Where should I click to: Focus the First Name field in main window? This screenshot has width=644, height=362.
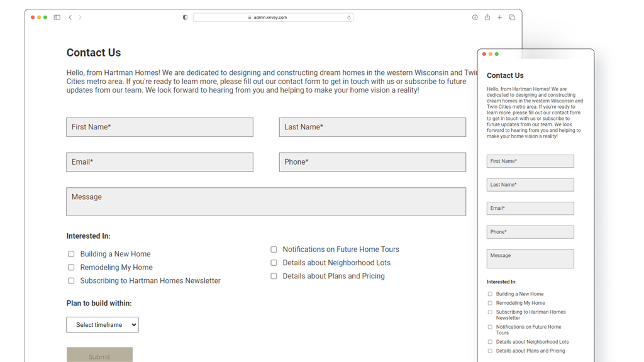160,127
